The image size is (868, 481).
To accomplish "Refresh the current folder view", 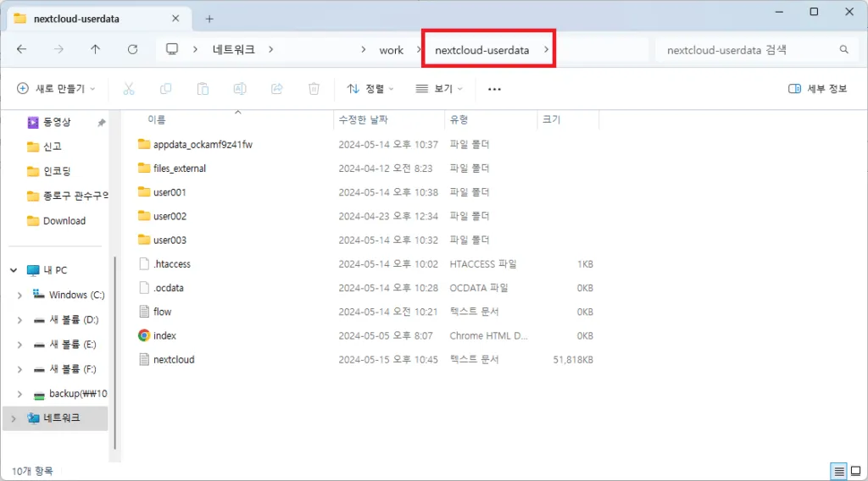I will coord(132,50).
